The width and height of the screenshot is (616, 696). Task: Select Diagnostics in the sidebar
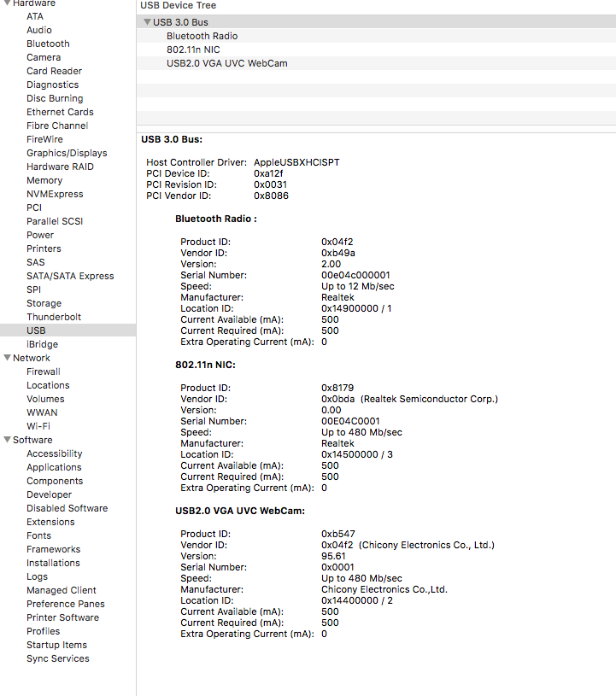(52, 85)
